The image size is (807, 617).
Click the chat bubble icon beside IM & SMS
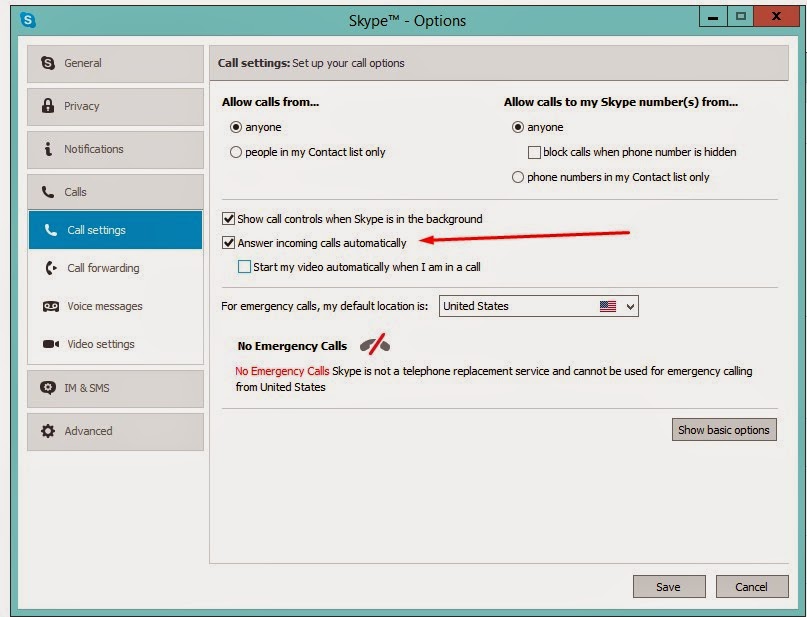pyautogui.click(x=48, y=387)
